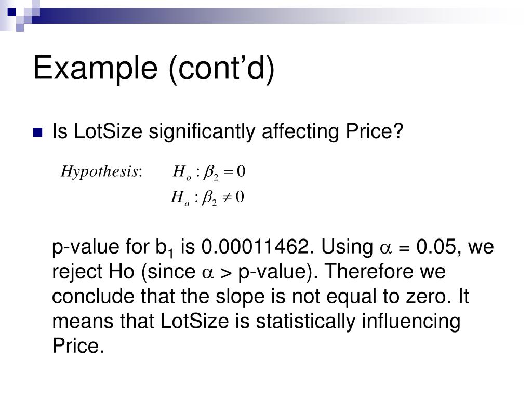Click the 'reject Ho' phrase
The width and height of the screenshot is (532, 399).
93,272
